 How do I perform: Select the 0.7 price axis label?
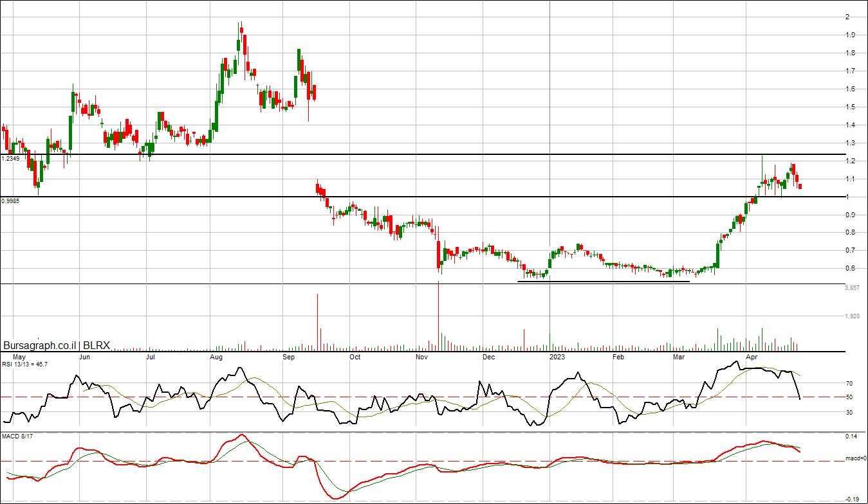(850, 251)
